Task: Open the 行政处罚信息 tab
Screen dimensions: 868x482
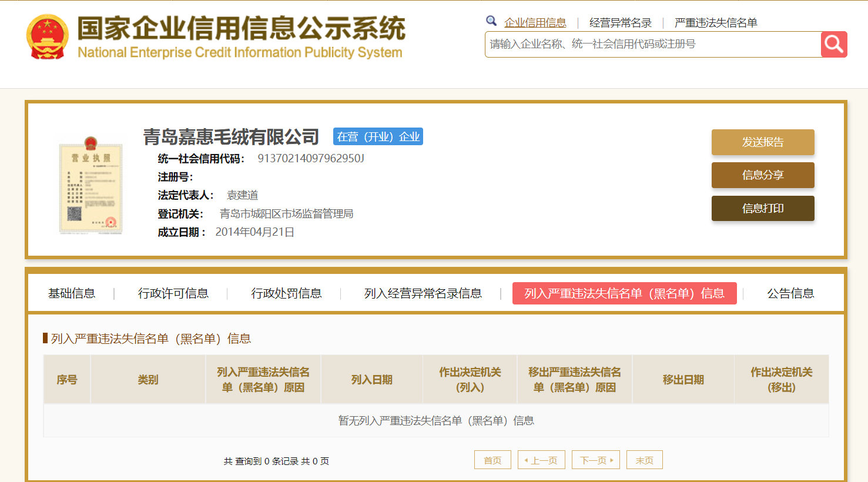Action: point(287,293)
